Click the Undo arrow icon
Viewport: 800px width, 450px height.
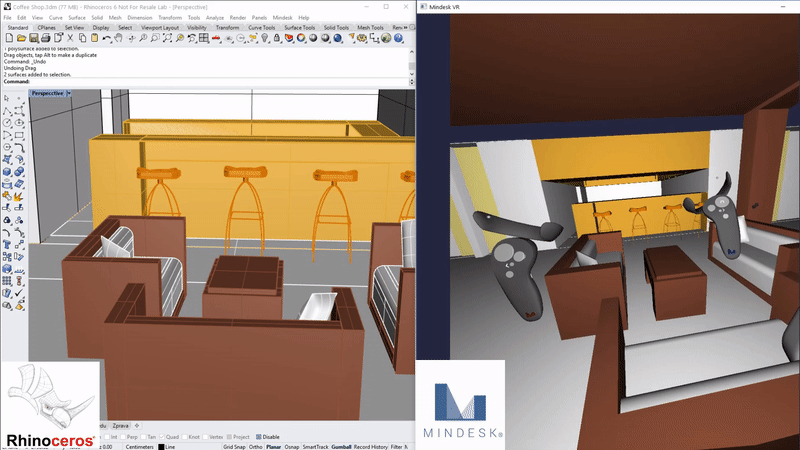point(106,38)
